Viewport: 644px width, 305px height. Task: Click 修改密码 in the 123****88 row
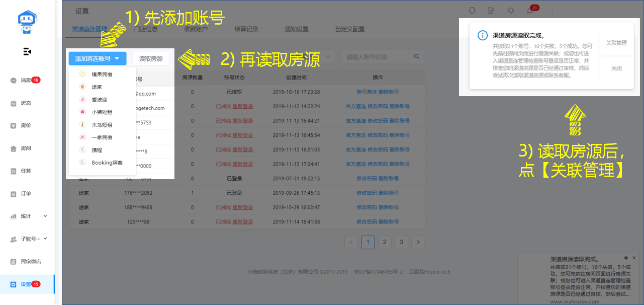(366, 222)
